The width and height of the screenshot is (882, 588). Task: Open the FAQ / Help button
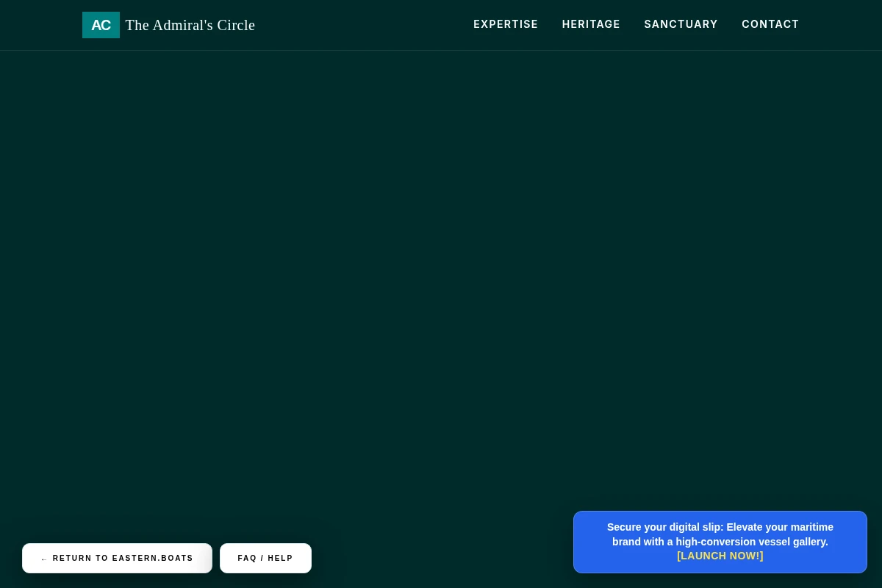pos(265,559)
